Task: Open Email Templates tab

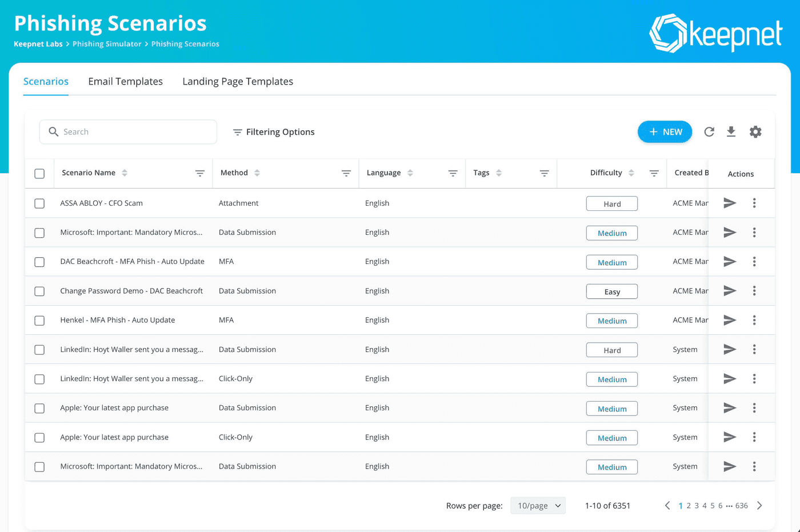Action: pyautogui.click(x=125, y=81)
